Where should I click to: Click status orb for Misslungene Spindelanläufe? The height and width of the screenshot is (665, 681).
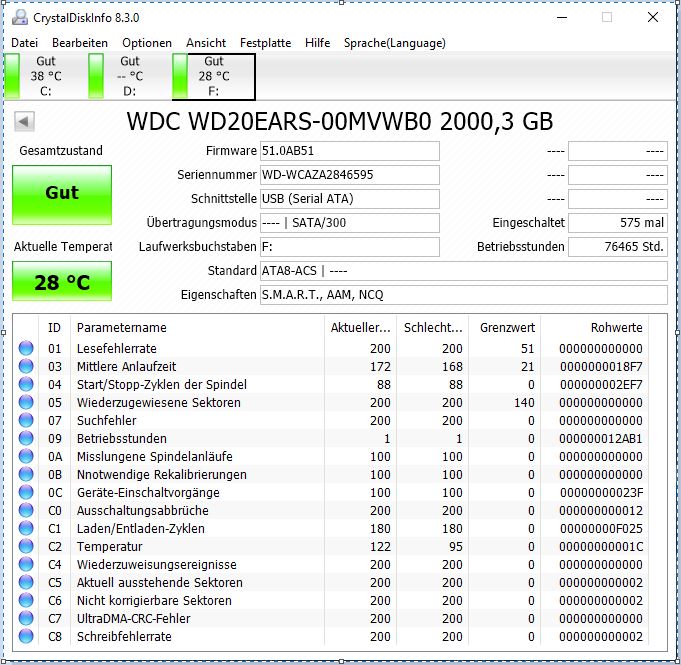[26, 457]
